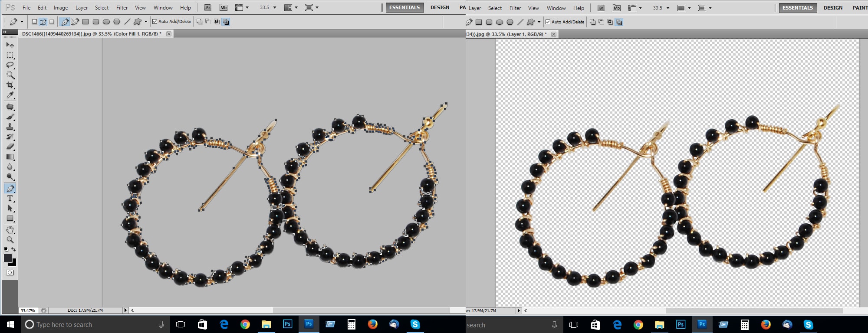The image size is (868, 333).
Task: Toggle Add to Path Area in the left window
Action: pos(199,21)
